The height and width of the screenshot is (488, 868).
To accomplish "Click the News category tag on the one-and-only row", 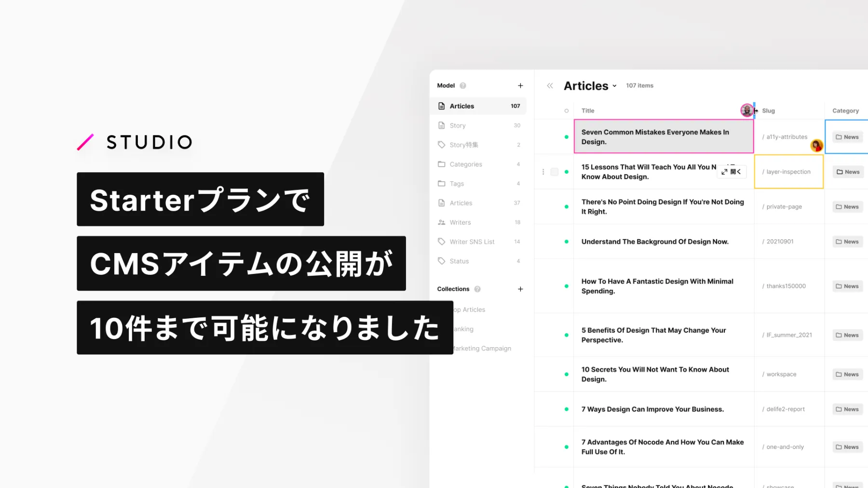I will click(847, 447).
